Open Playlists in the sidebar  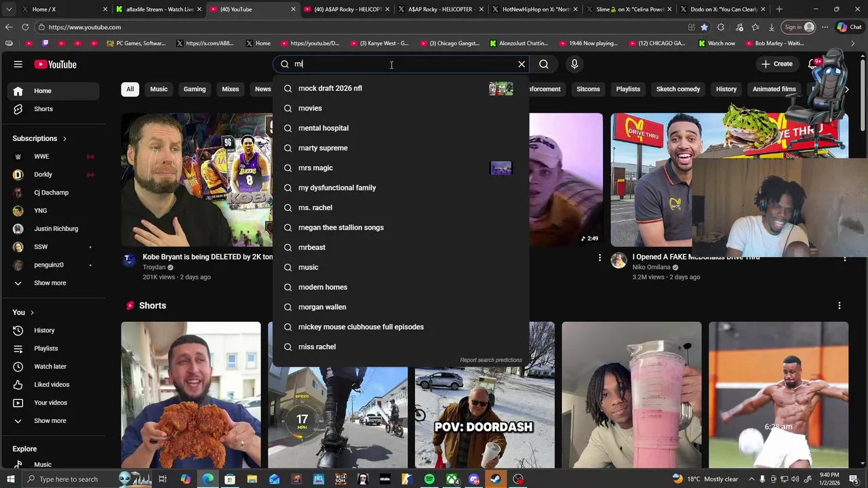[54, 348]
